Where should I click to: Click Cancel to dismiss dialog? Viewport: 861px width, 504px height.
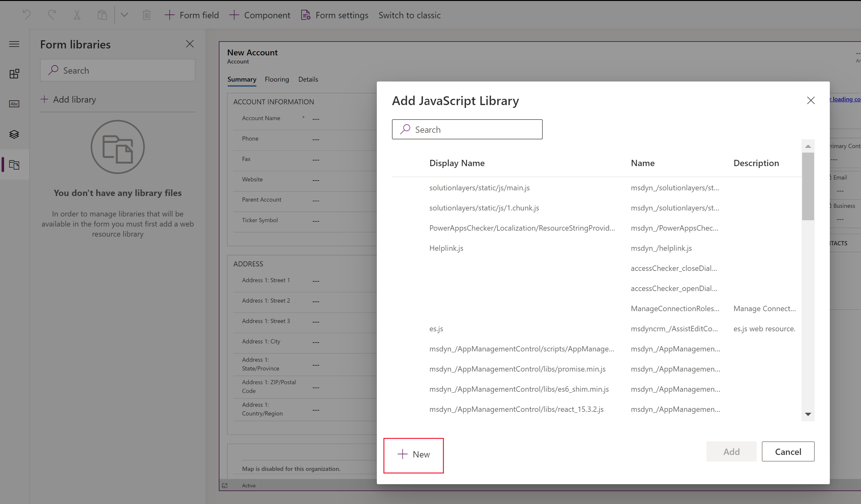(x=788, y=451)
